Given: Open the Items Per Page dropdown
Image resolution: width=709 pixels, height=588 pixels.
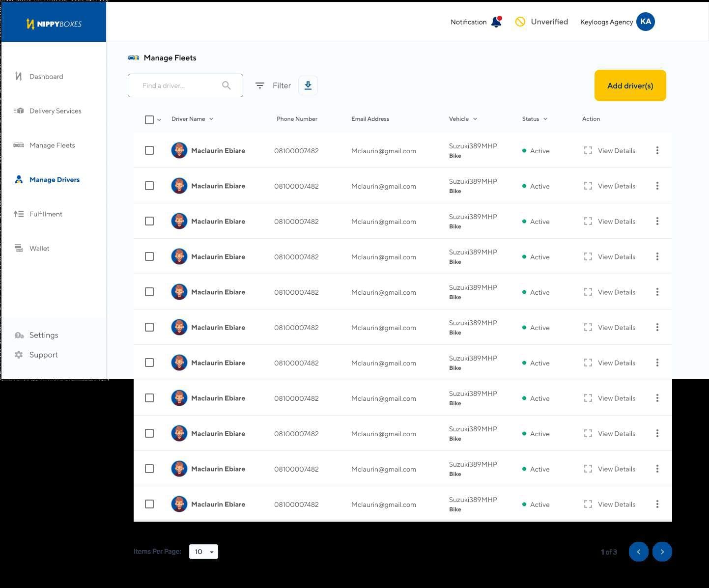Looking at the screenshot, I should [x=203, y=552].
